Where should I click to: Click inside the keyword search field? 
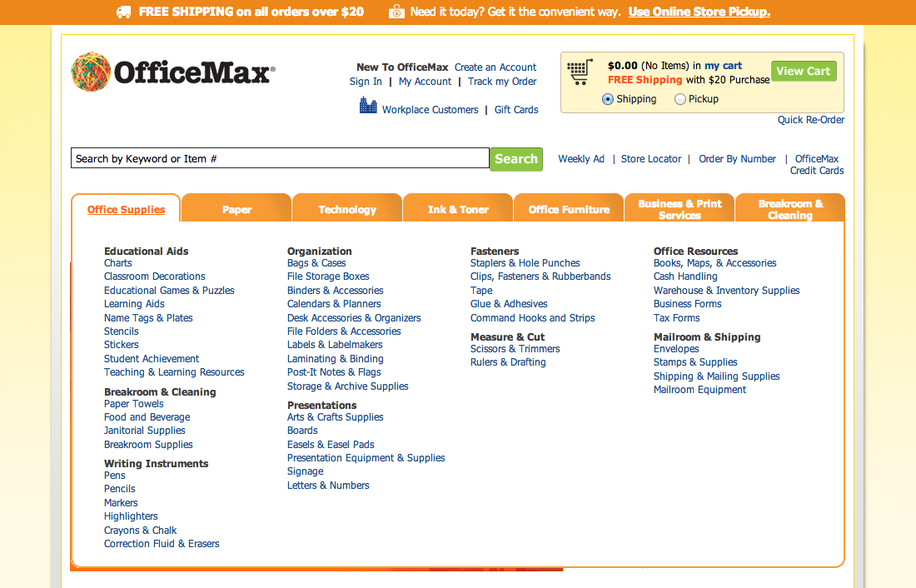tap(280, 158)
